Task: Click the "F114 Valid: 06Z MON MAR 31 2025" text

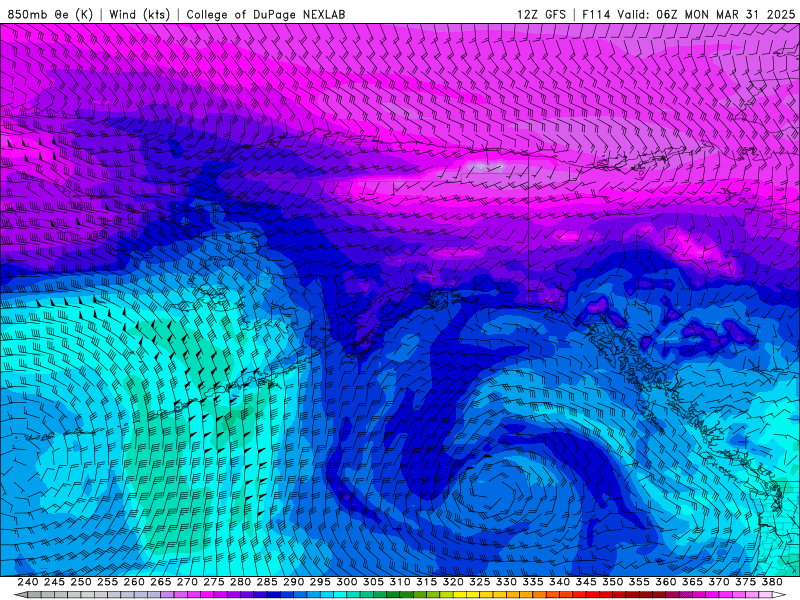Action: pyautogui.click(x=689, y=14)
